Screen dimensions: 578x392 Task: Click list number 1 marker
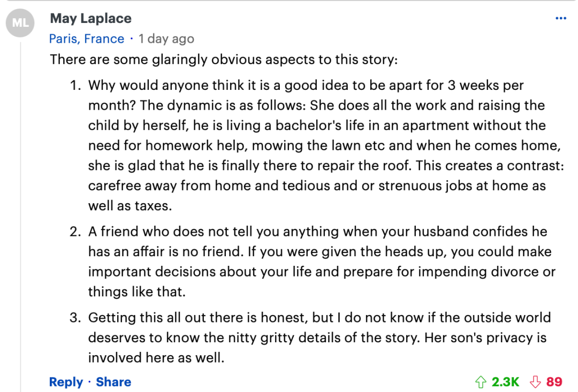(x=75, y=85)
